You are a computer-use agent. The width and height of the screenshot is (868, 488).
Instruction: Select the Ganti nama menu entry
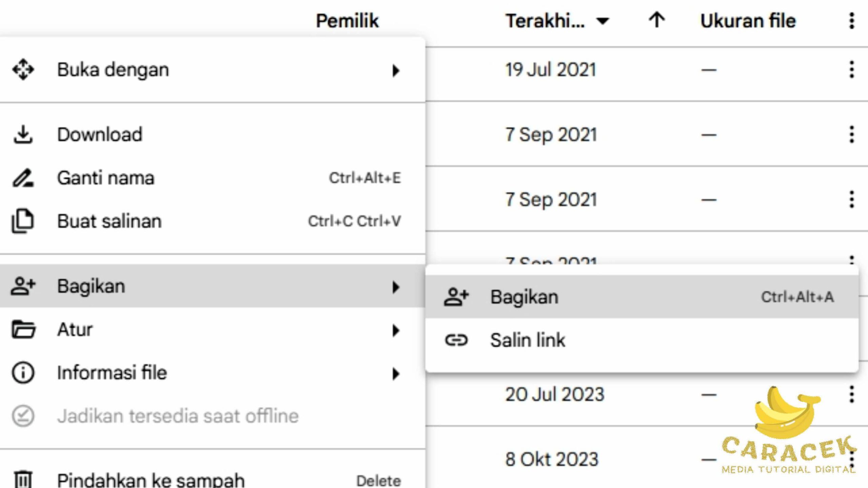point(106,178)
